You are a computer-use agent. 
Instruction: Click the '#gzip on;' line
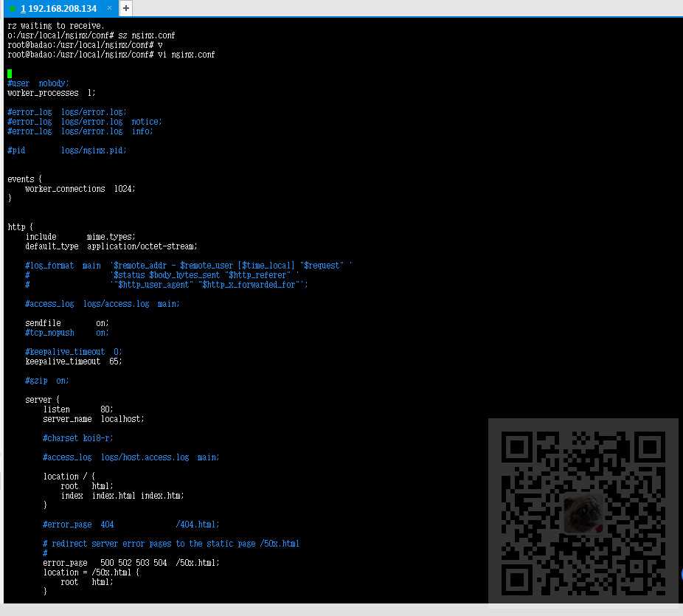[46, 381]
